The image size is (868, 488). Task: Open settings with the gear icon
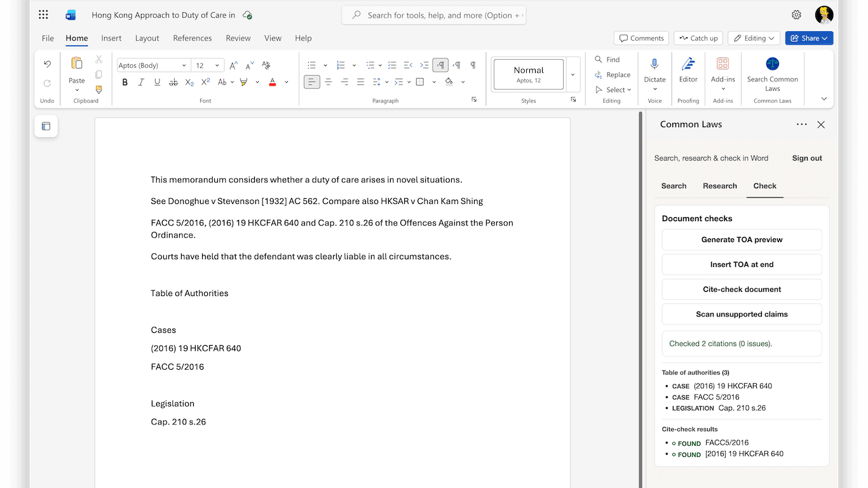796,15
